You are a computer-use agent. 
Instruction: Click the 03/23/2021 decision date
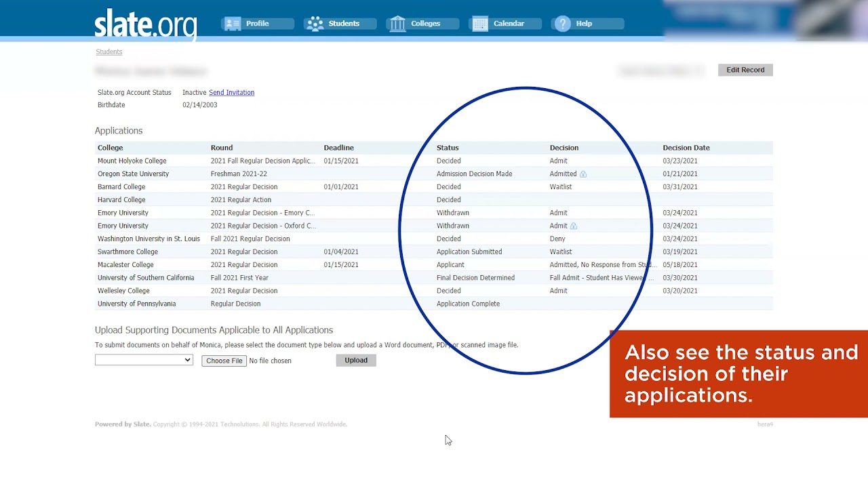680,161
